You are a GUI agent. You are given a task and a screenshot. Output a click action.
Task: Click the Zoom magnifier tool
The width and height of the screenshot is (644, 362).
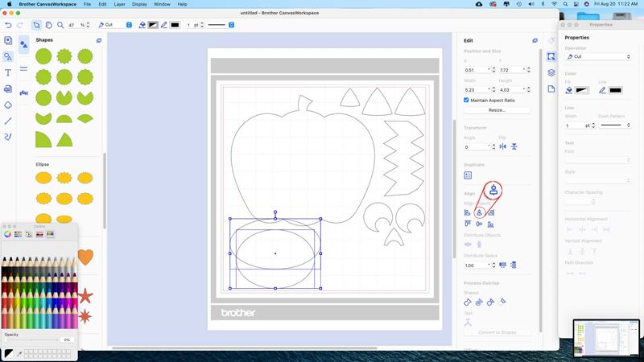click(62, 25)
